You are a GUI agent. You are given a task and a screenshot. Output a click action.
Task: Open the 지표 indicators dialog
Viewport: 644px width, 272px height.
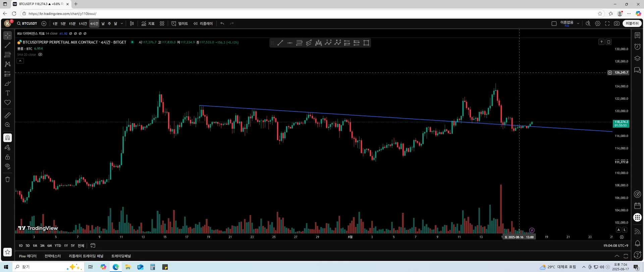(x=148, y=24)
